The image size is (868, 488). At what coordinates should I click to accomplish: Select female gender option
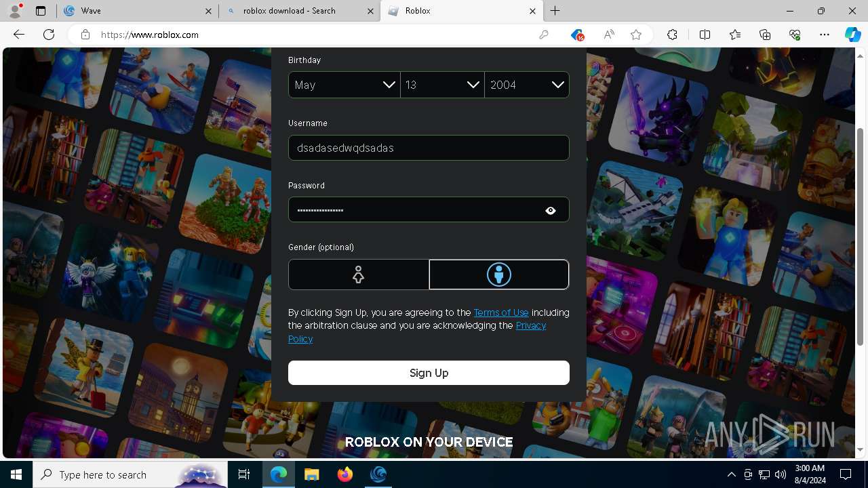click(359, 274)
